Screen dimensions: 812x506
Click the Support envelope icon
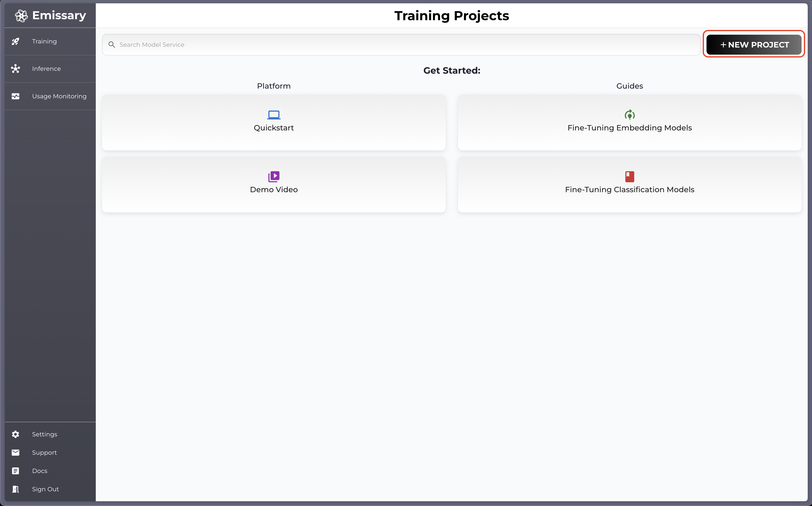coord(15,453)
